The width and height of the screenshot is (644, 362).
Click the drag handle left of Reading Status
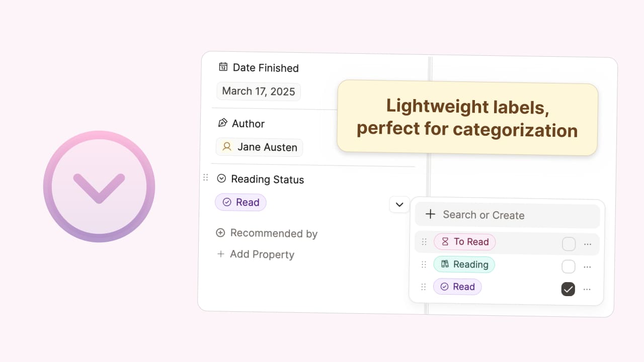(x=205, y=177)
